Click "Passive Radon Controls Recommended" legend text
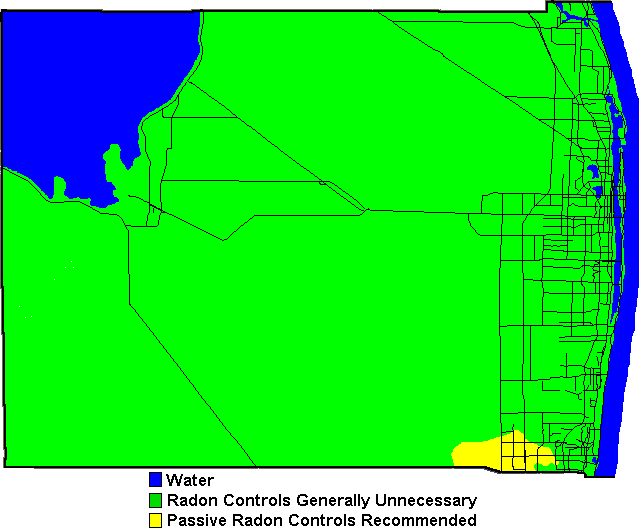The width and height of the screenshot is (640, 529). click(322, 520)
